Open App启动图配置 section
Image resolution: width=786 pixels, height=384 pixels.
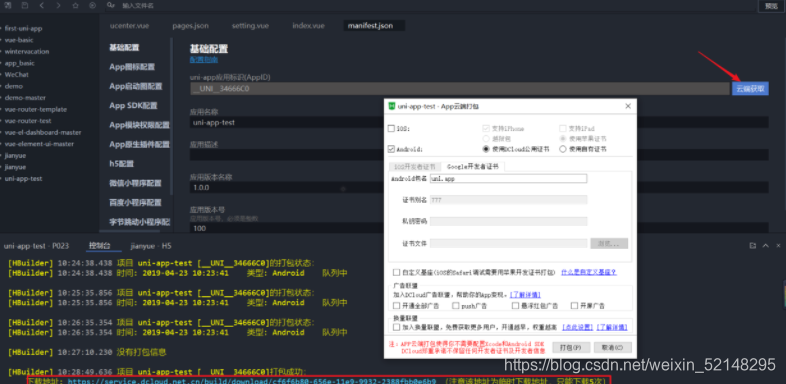[x=136, y=86]
